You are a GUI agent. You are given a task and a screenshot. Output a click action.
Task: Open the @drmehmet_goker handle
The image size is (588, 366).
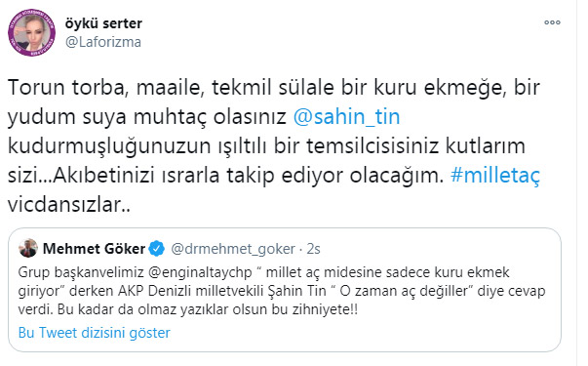[233, 249]
